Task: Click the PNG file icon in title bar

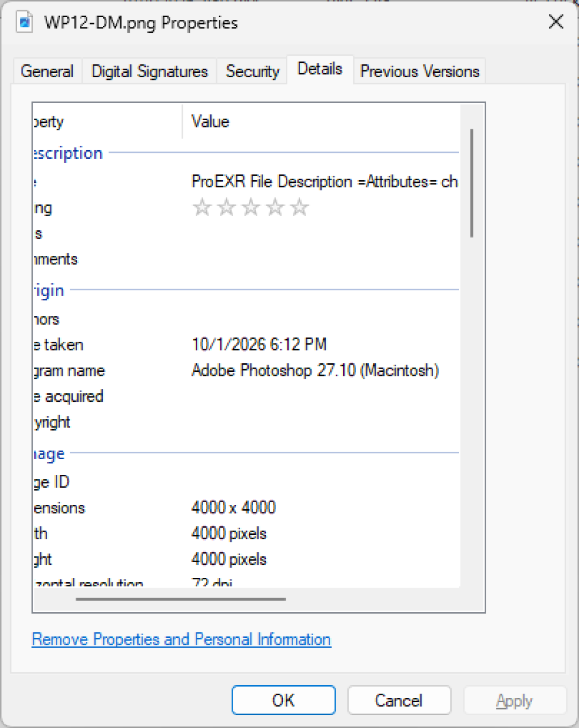Action: (25, 23)
